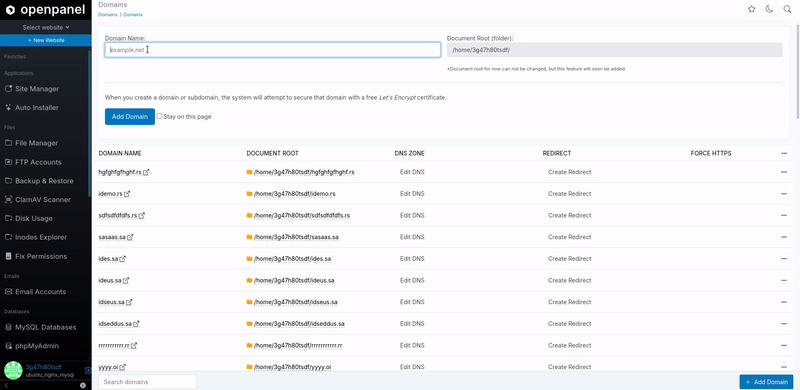800x390 pixels.
Task: Open hgfghfgfhghf.rs in new tab icon
Action: 146,173
